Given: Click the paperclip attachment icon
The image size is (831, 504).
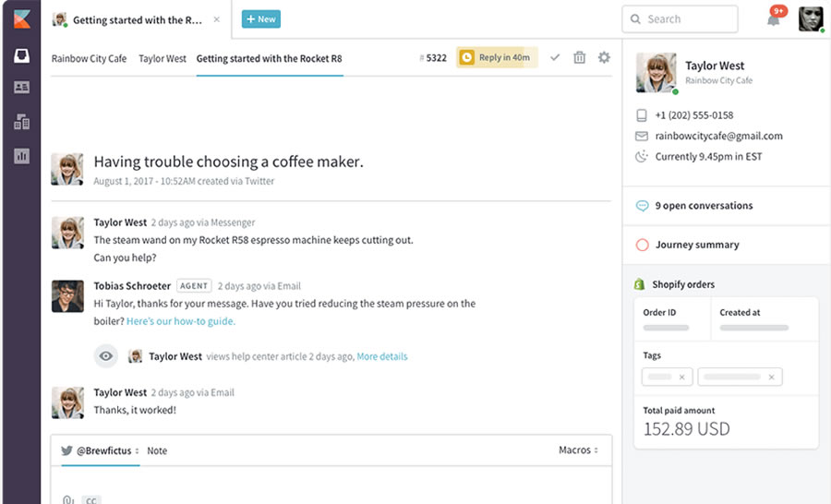Looking at the screenshot, I should point(68,499).
